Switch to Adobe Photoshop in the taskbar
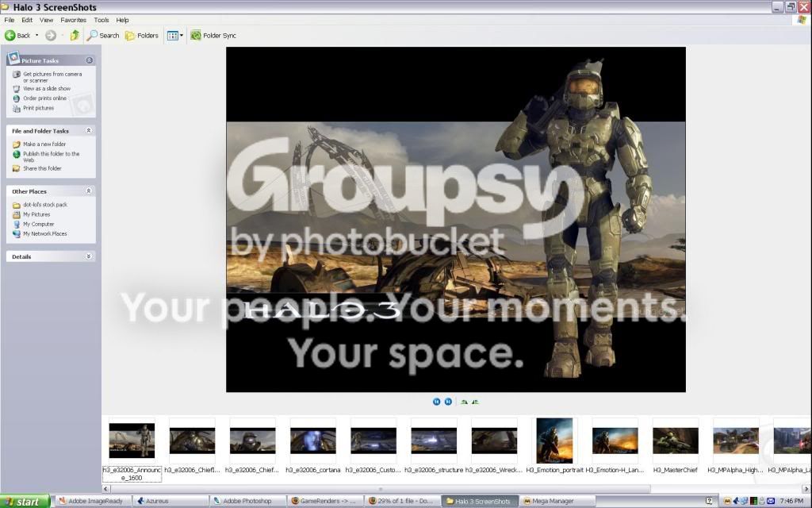Viewport: 812px width, 508px height. click(247, 502)
